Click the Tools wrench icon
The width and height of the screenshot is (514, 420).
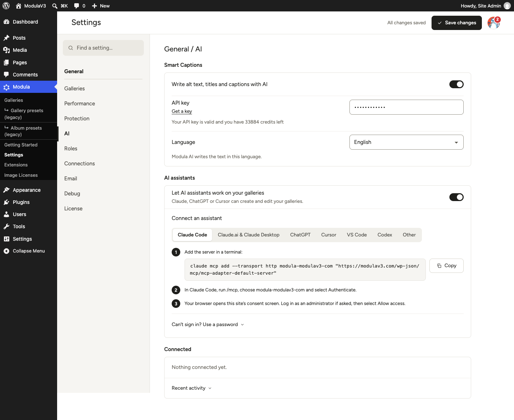6,226
